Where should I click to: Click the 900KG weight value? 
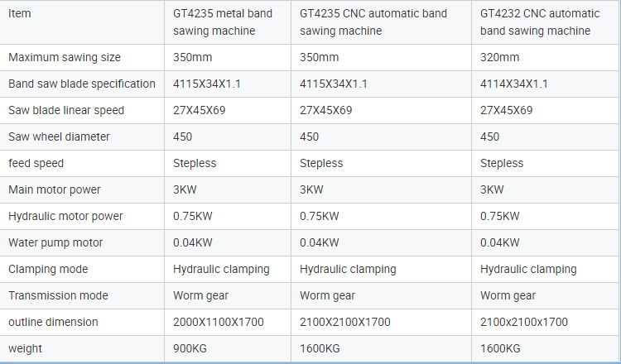point(190,348)
